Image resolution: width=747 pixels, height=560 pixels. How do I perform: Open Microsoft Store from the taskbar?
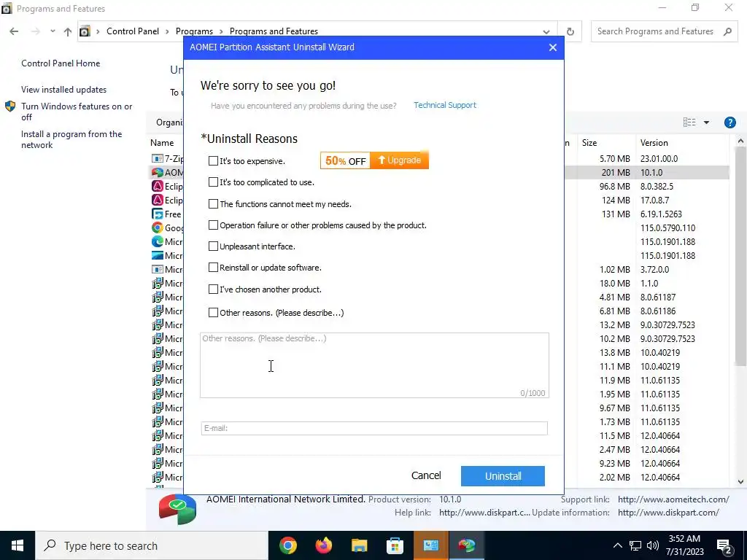(395, 545)
